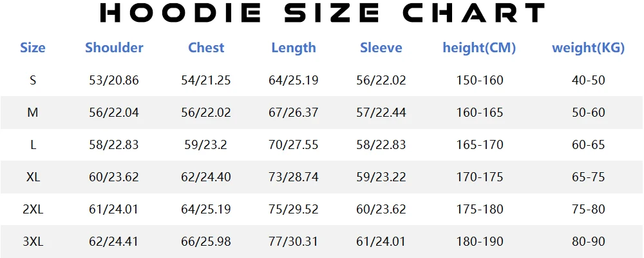Click shoulder value 53/20.86
Image resolution: width=644 pixels, height=258 pixels.
click(x=114, y=81)
